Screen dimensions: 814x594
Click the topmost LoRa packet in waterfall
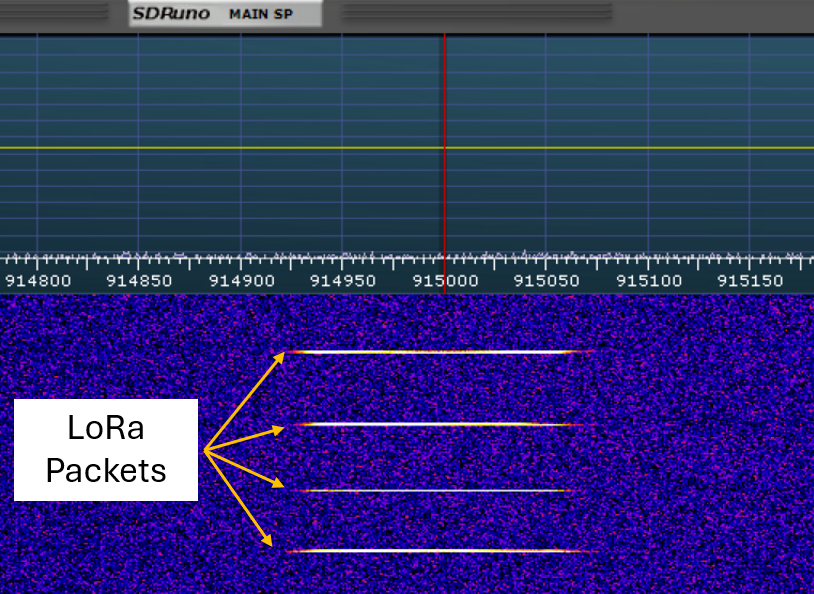(439, 352)
